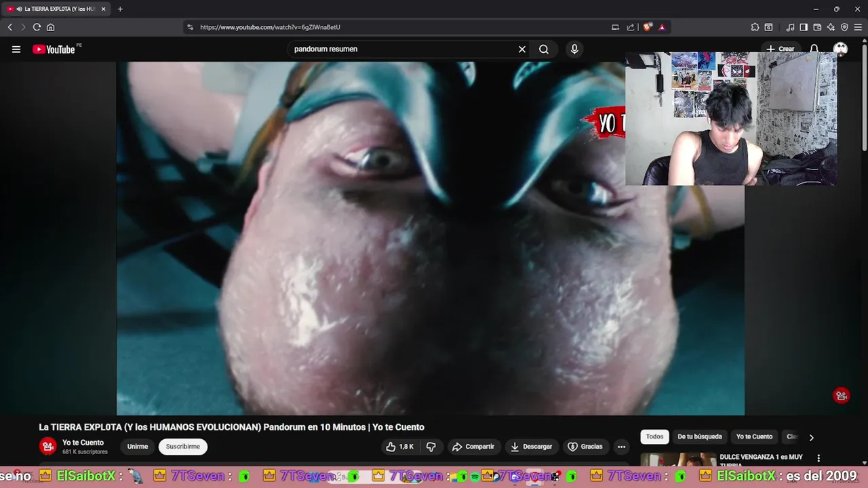Clear the YouTube search text

pos(522,49)
